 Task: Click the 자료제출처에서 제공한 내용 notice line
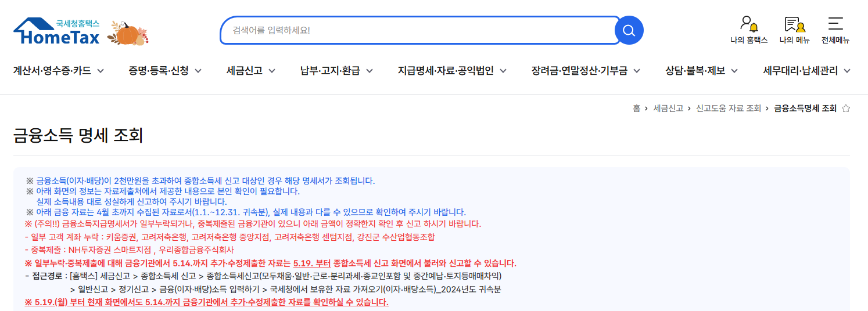tap(163, 191)
